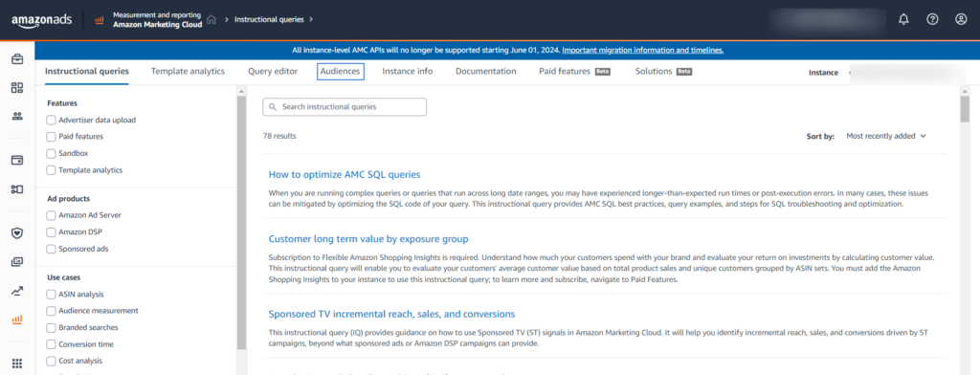Click the main page vertical scrollbar
980x375 pixels.
coord(965,109)
